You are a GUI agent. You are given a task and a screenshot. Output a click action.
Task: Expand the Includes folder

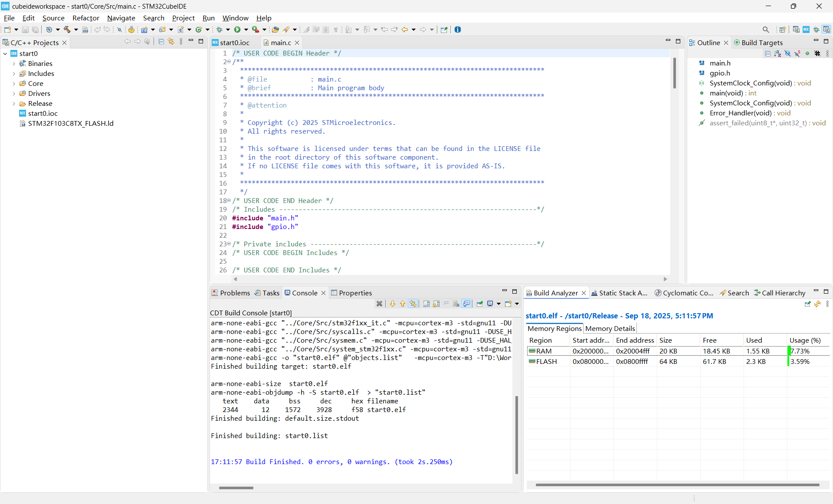[x=14, y=73]
